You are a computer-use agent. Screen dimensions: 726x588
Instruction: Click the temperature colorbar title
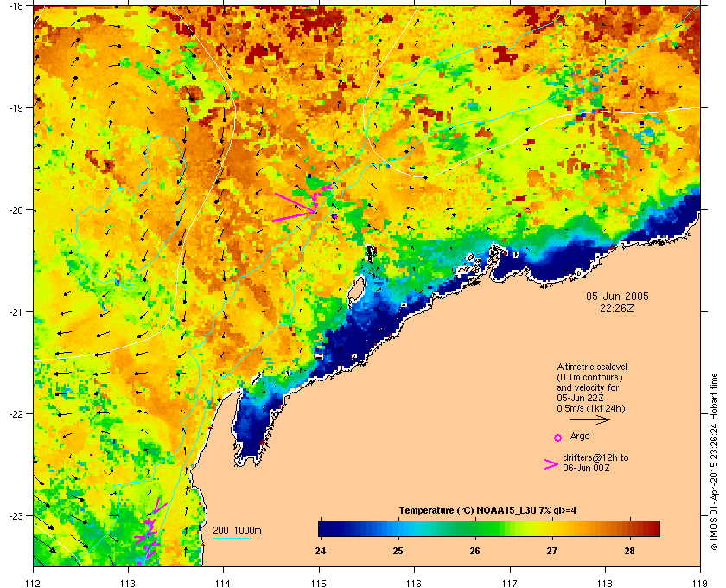[487, 511]
